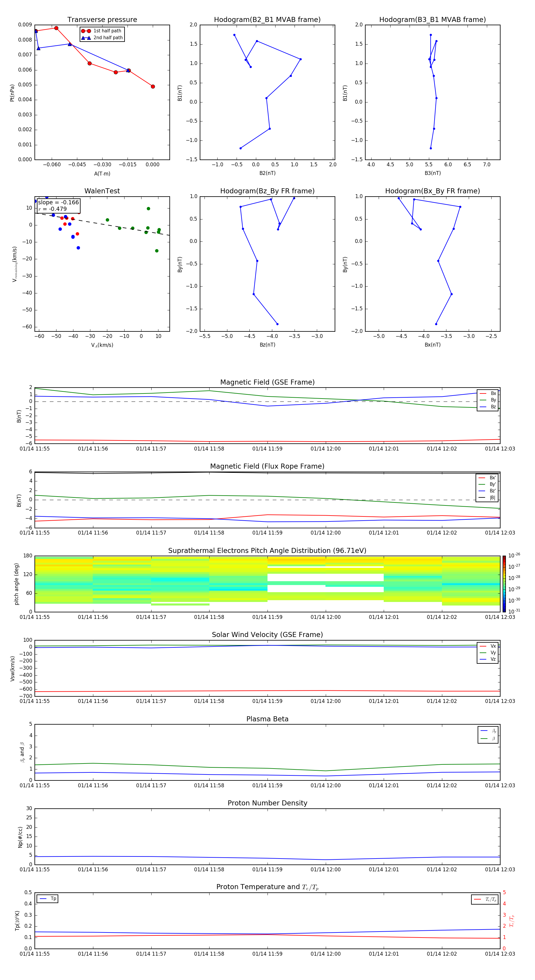Click the Proton Temperature and Te/Tp title

click(x=267, y=887)
